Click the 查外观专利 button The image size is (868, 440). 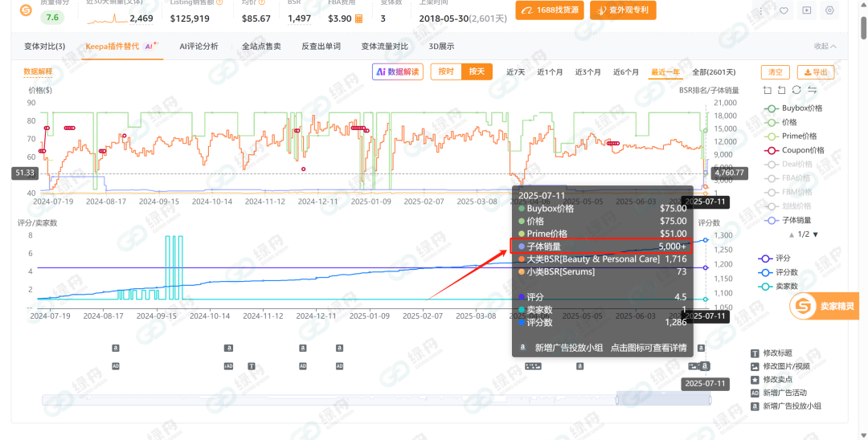624,10
